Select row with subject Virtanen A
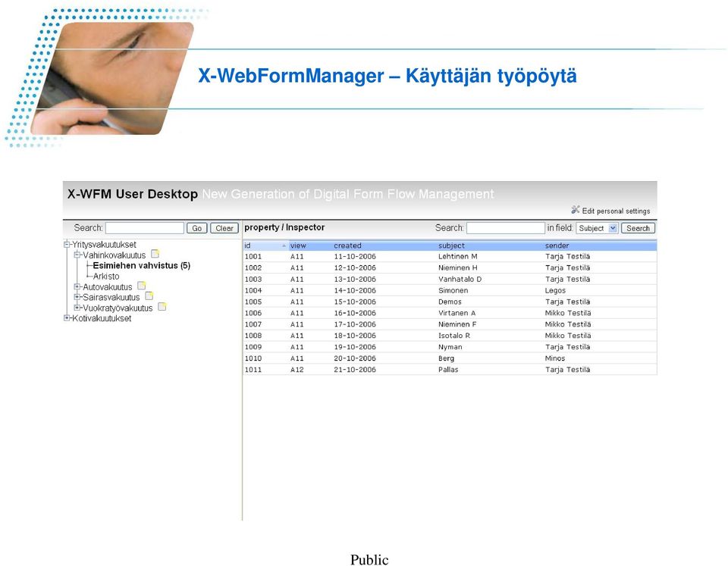728x566 pixels. pos(450,313)
